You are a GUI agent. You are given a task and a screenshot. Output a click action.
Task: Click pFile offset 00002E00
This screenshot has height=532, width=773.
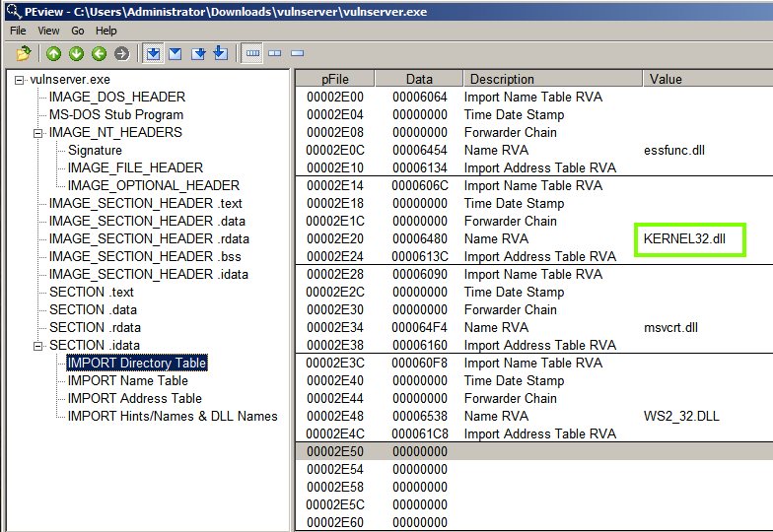(335, 97)
